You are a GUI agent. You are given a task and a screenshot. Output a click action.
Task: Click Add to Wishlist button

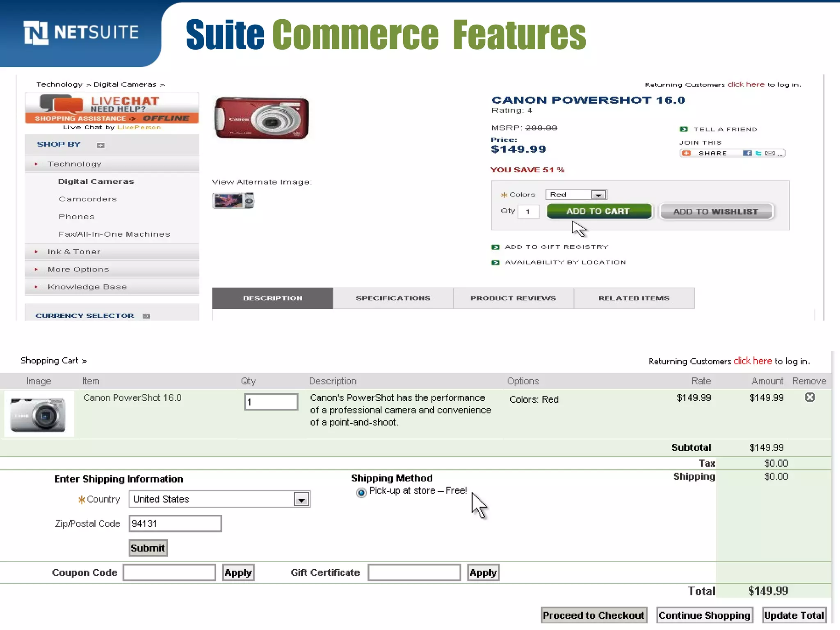coord(716,212)
